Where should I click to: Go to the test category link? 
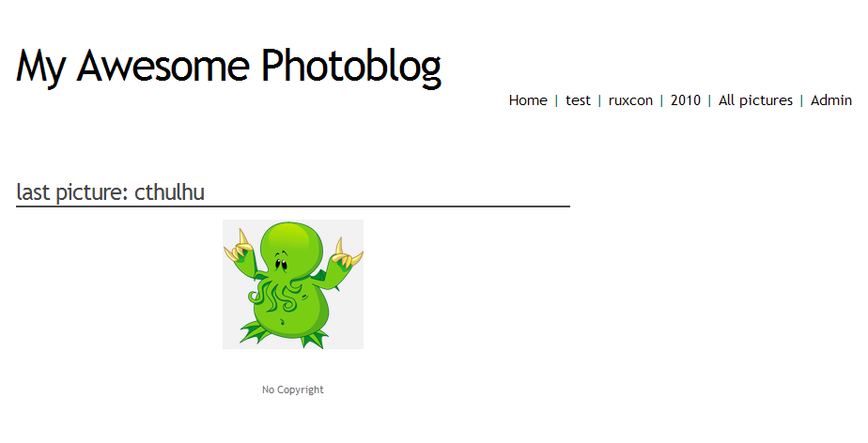point(578,100)
